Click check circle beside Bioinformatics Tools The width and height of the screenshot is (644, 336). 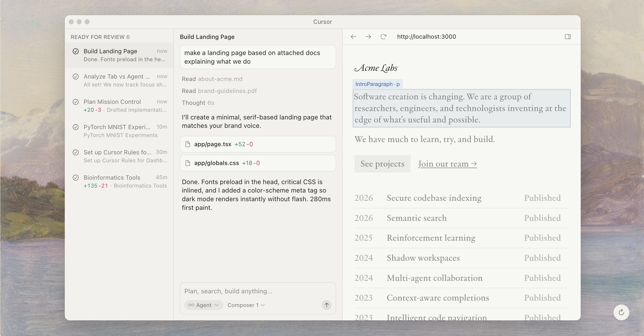[75, 177]
